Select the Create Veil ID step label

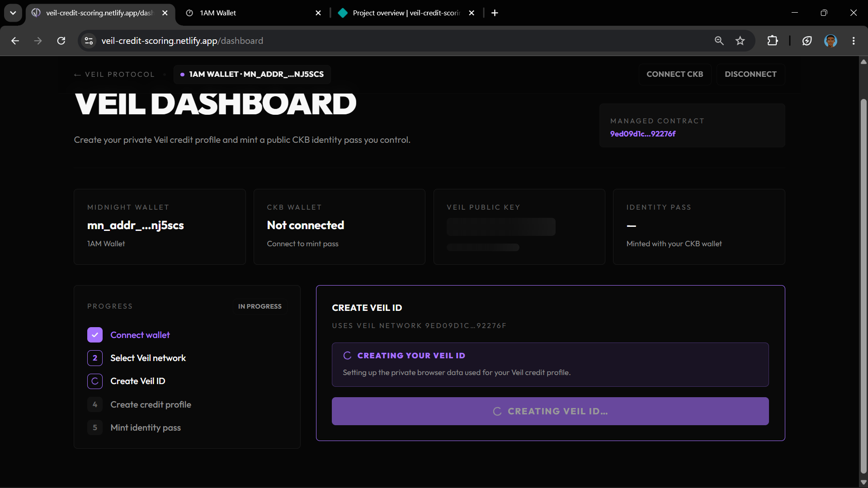coord(138,381)
